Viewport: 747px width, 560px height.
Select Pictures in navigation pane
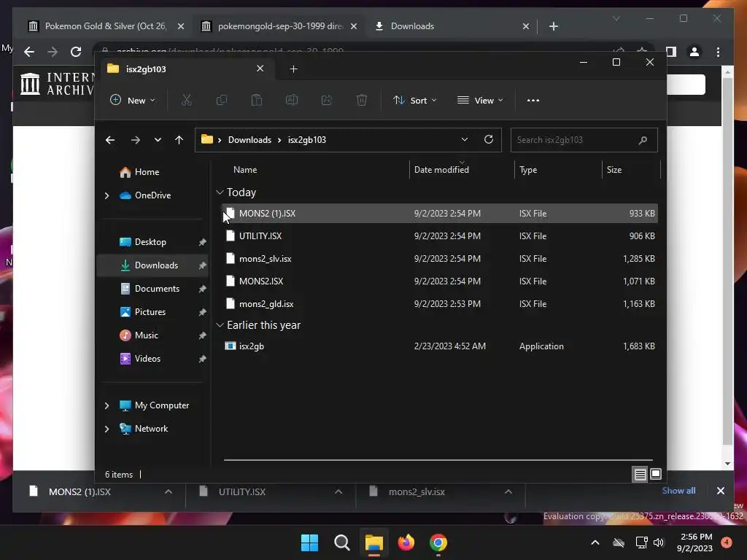pyautogui.click(x=150, y=312)
